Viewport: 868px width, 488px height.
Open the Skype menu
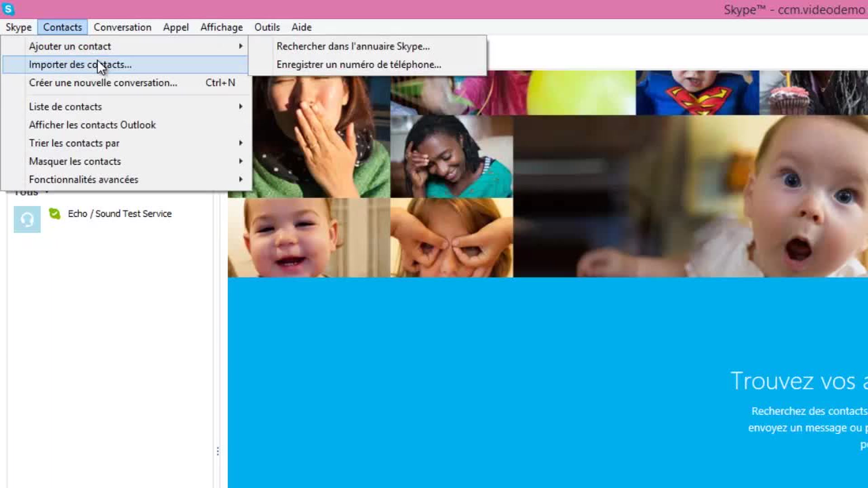(x=19, y=27)
